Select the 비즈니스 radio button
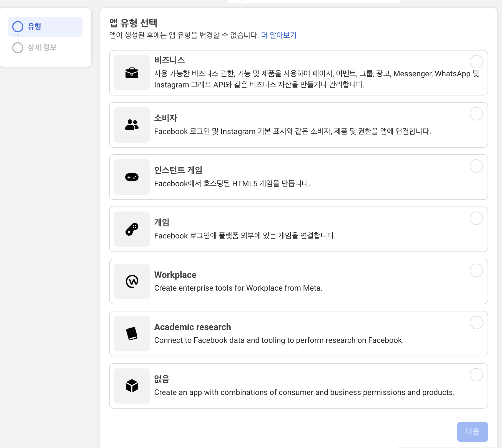Screen dimensions: 502x448 tap(476, 62)
